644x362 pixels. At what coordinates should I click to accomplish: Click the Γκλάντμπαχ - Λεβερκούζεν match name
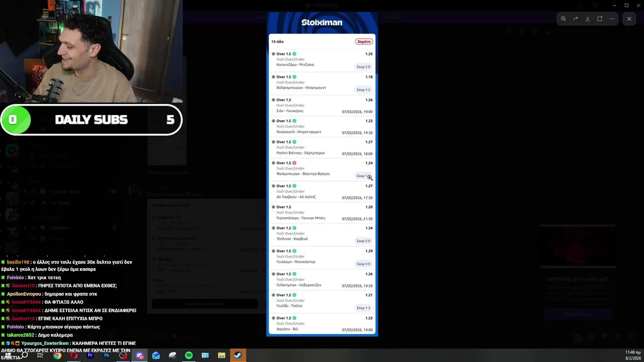pyautogui.click(x=299, y=285)
